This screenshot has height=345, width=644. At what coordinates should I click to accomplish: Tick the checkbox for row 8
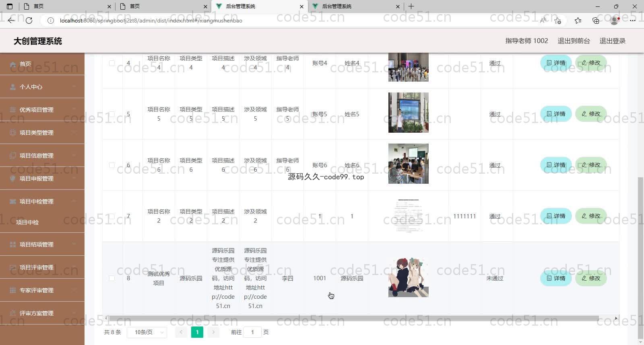click(x=112, y=278)
